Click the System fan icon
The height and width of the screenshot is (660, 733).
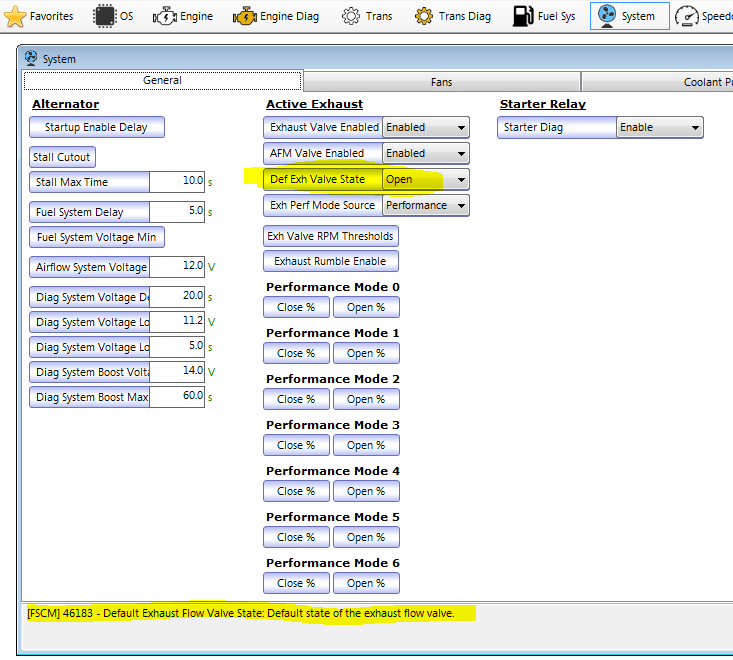604,16
